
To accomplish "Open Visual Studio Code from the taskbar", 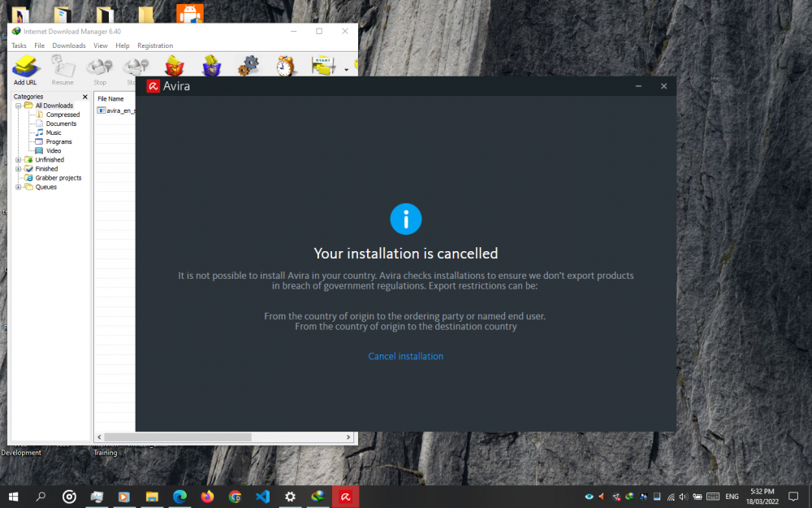I will point(262,497).
